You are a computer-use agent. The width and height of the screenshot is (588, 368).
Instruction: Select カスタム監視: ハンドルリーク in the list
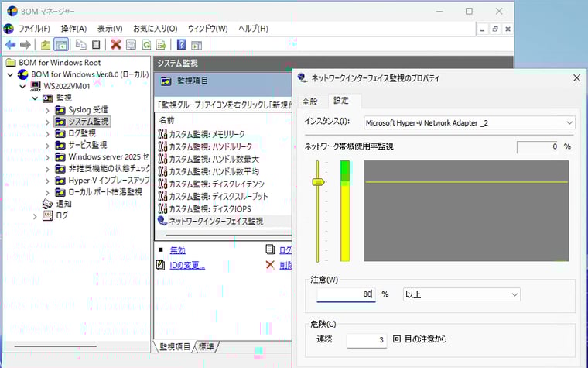pyautogui.click(x=210, y=146)
